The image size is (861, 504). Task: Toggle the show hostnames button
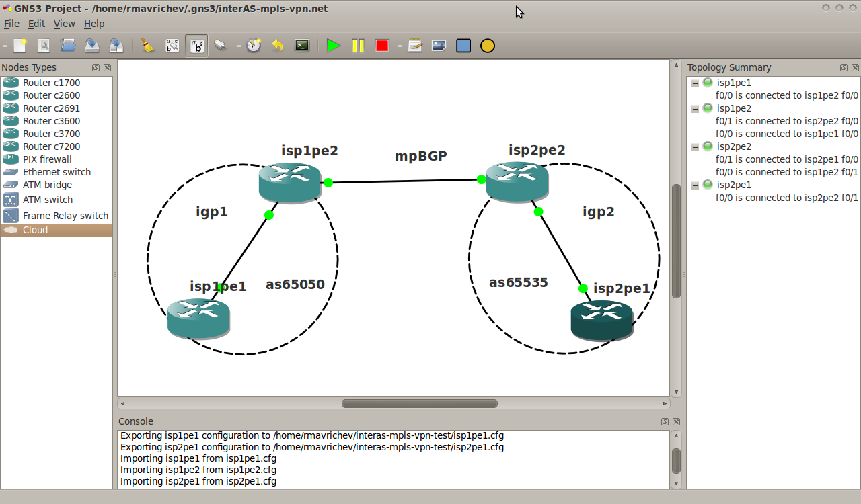tap(196, 46)
